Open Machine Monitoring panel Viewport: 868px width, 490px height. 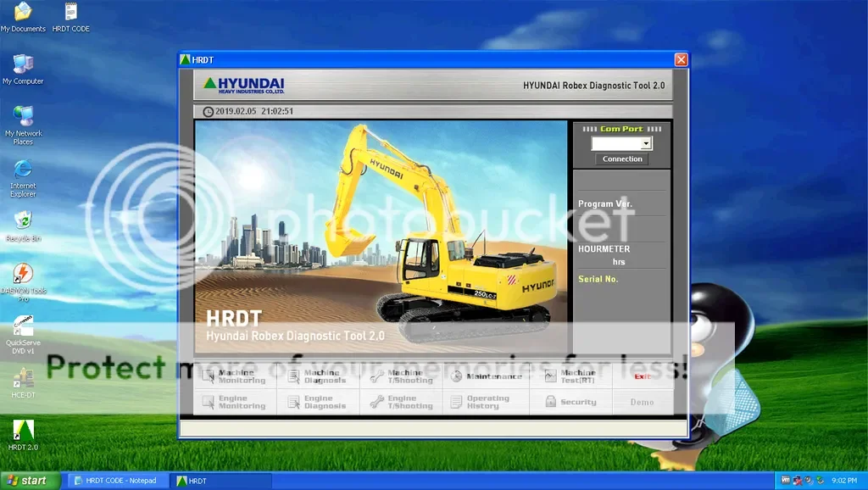coord(235,376)
